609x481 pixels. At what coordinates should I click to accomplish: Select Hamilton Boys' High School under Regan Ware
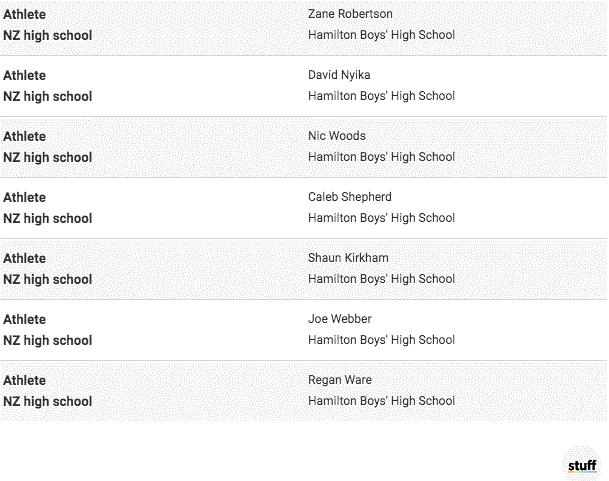point(381,401)
